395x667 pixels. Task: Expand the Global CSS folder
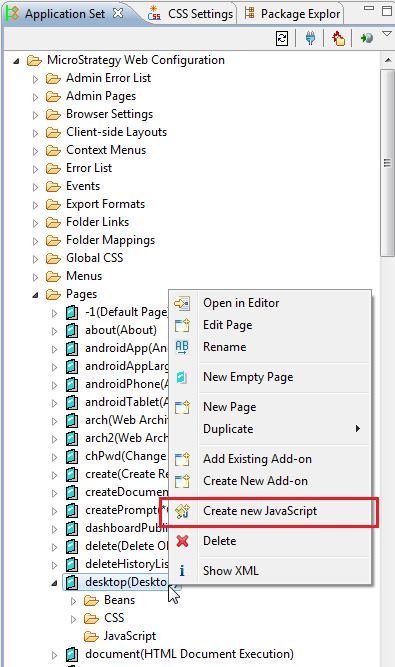pyautogui.click(x=35, y=259)
